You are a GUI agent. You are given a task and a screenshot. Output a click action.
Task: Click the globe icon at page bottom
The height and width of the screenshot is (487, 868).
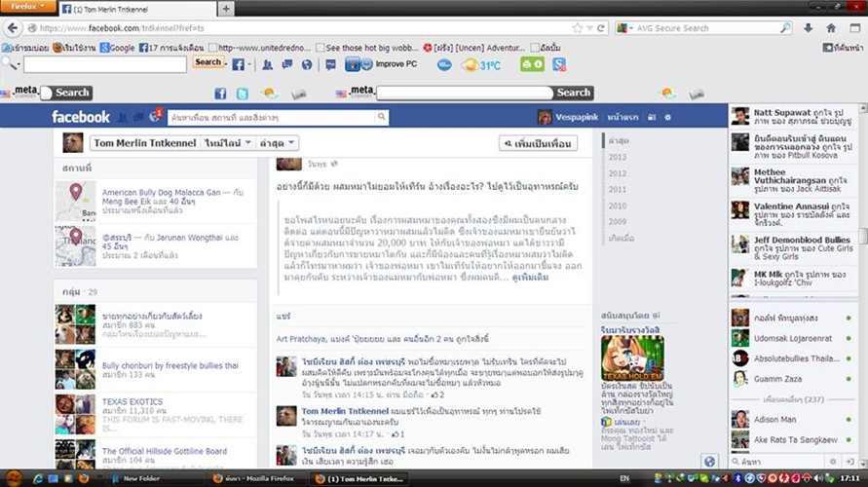click(x=709, y=461)
